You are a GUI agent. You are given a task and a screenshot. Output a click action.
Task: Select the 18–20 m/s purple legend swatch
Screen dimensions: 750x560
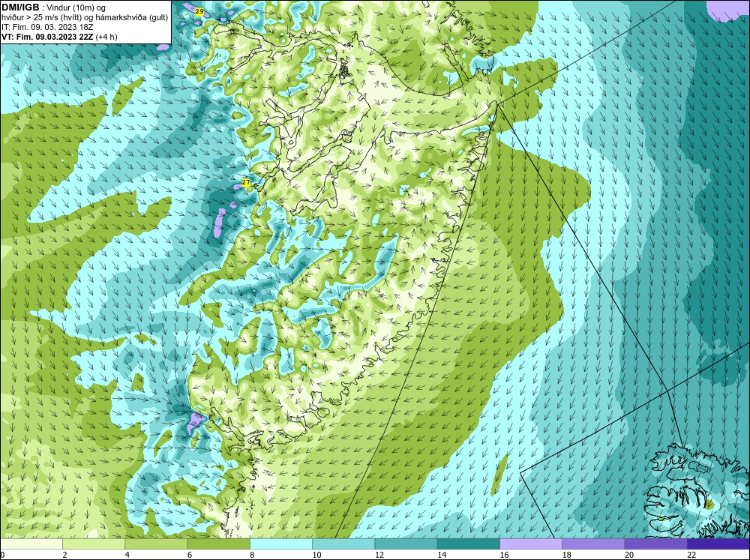coord(593,544)
